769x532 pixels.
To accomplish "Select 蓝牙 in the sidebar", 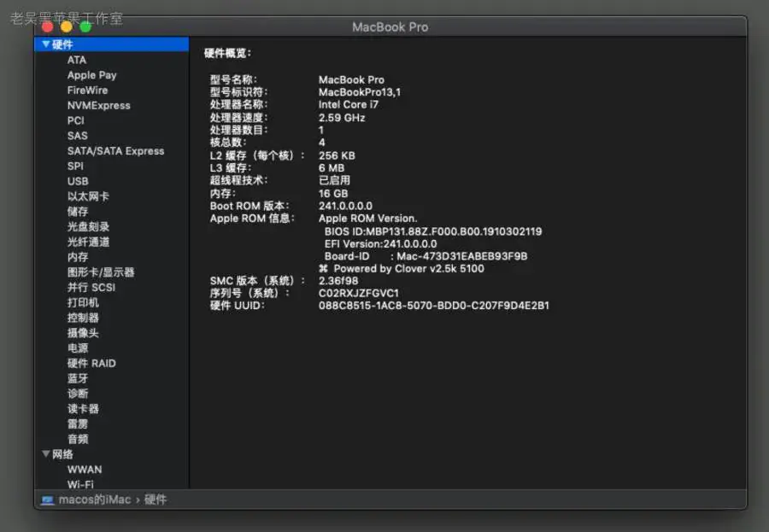I will (x=78, y=379).
